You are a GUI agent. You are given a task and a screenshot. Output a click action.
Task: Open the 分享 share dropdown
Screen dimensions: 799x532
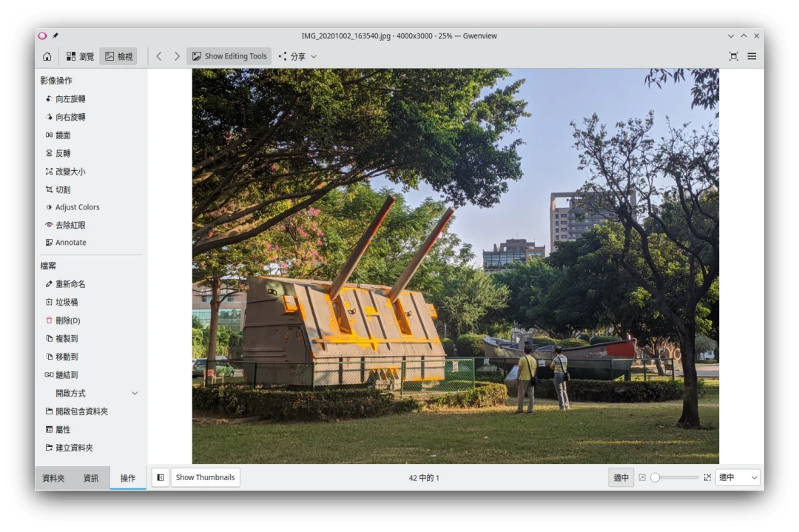[297, 56]
